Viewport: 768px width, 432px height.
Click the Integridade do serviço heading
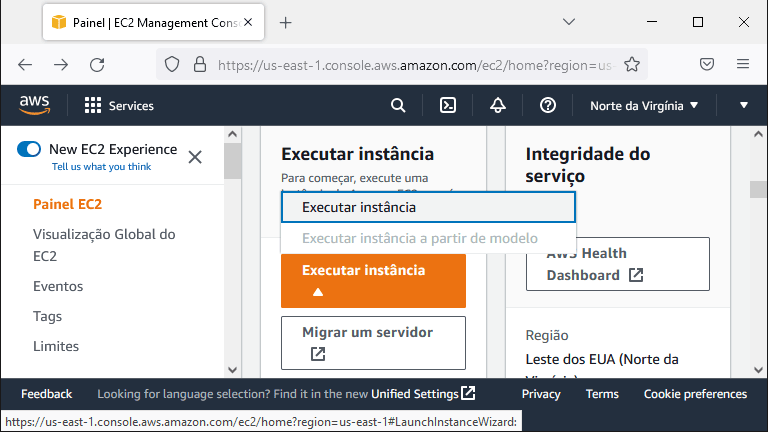588,165
